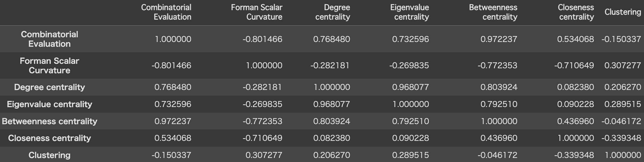Select -0.339348 in the Closeness centrality row
The width and height of the screenshot is (644, 162).
(621, 138)
